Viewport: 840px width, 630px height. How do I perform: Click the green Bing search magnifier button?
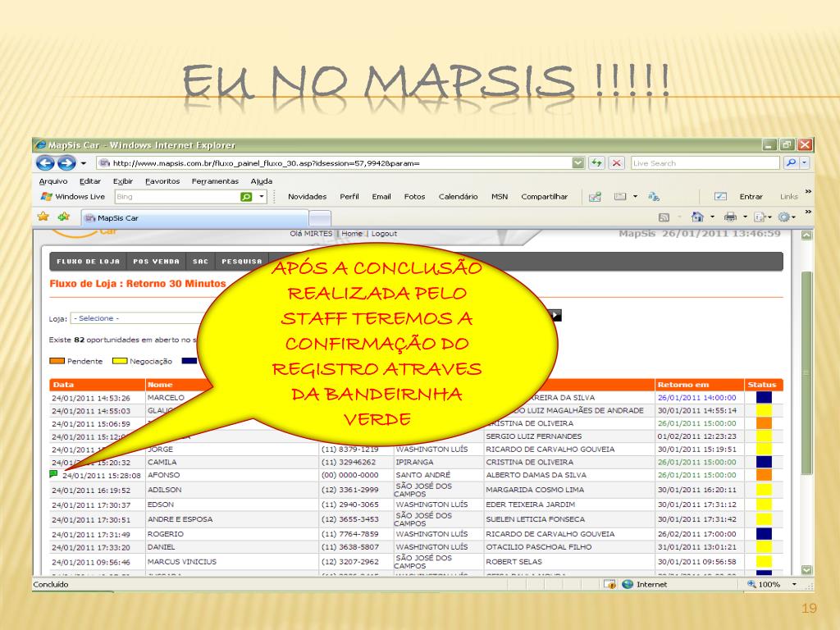pyautogui.click(x=246, y=197)
